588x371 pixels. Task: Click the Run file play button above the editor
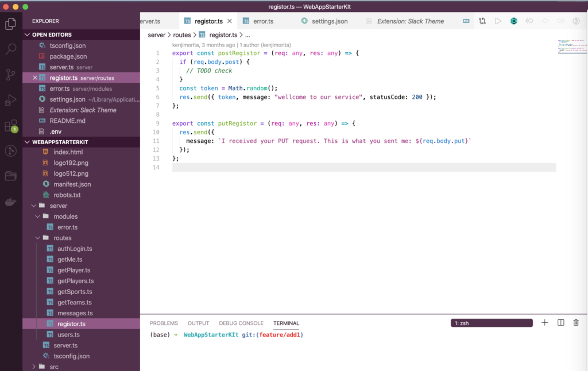498,21
